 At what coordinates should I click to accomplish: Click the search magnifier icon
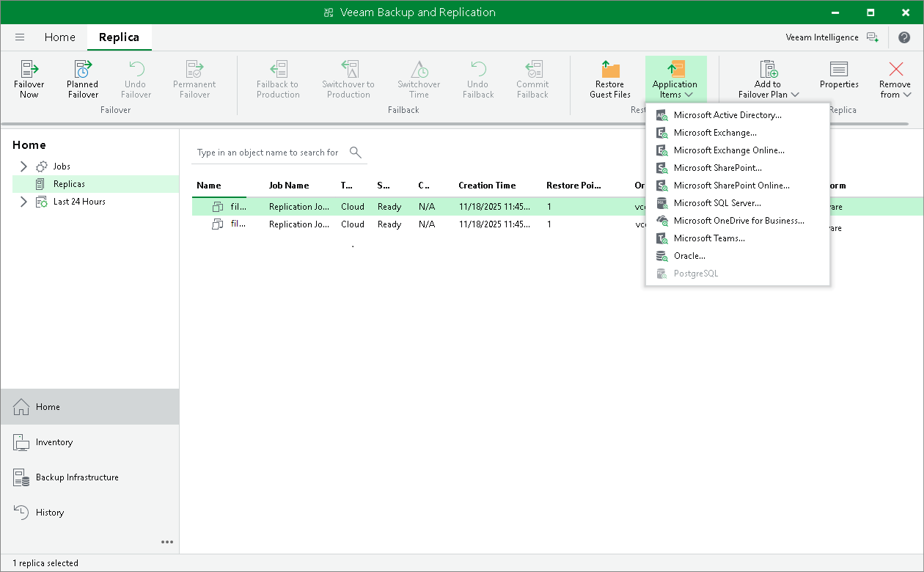(x=356, y=153)
